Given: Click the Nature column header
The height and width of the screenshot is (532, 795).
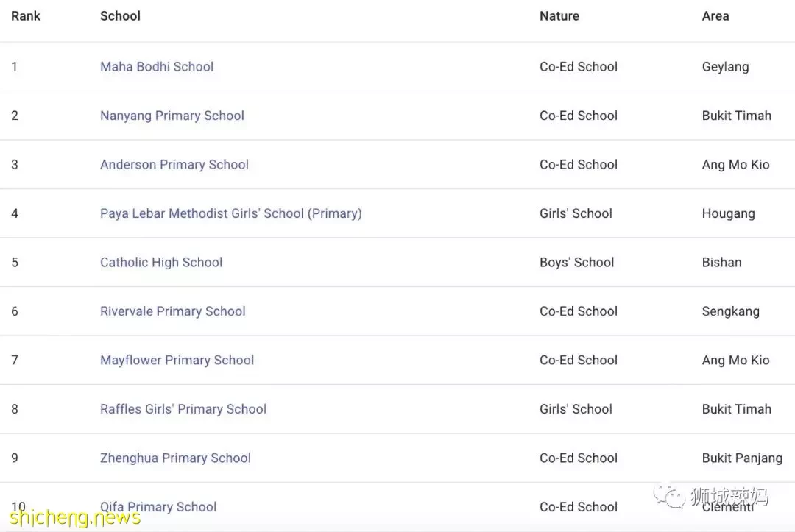Looking at the screenshot, I should pyautogui.click(x=559, y=16).
